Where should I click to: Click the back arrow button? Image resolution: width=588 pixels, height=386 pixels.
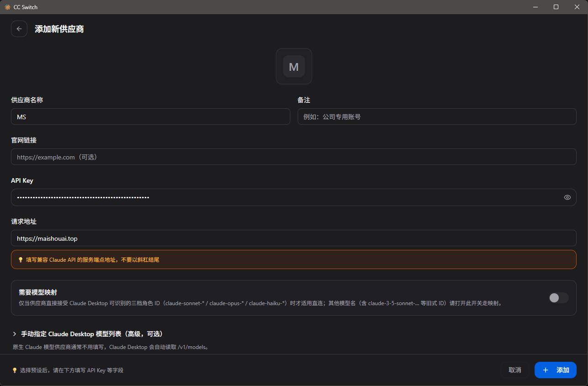point(19,29)
